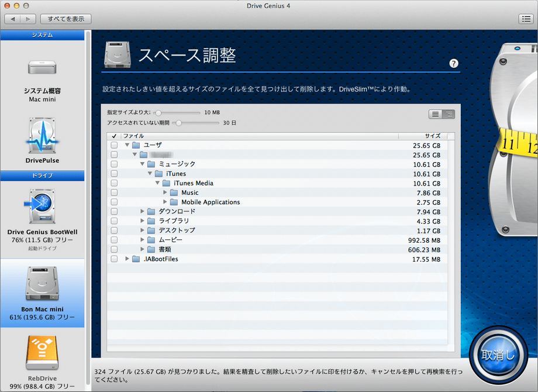Check the .IABootFiles row checkbox
538x392 pixels.
click(114, 259)
